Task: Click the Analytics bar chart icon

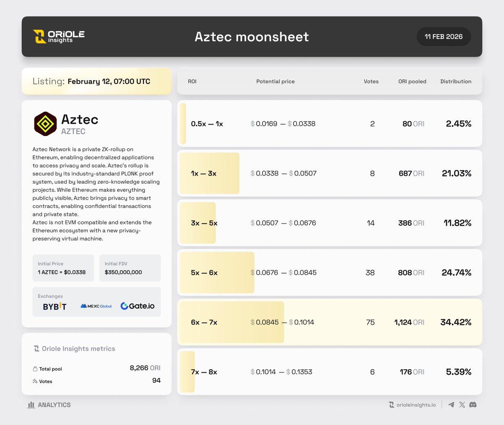Action: coord(31,405)
